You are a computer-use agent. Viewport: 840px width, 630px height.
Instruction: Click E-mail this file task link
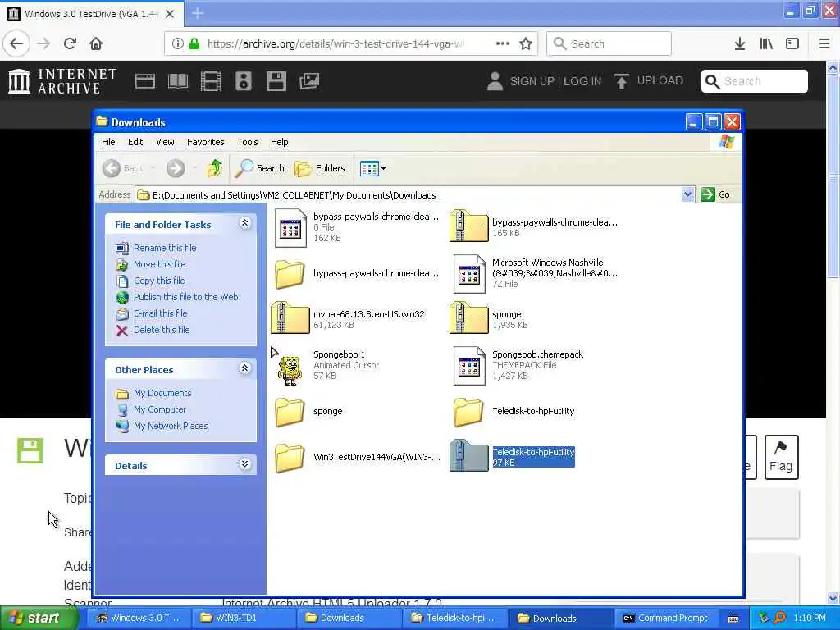(x=160, y=313)
